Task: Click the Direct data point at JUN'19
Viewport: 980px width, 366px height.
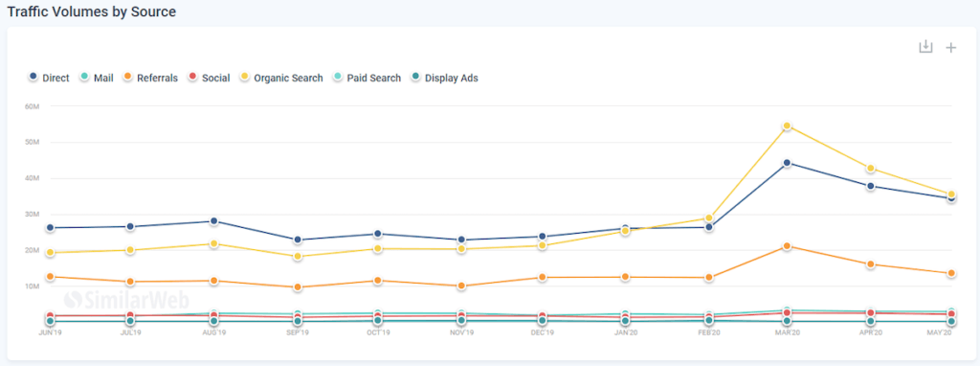Action: 50,228
